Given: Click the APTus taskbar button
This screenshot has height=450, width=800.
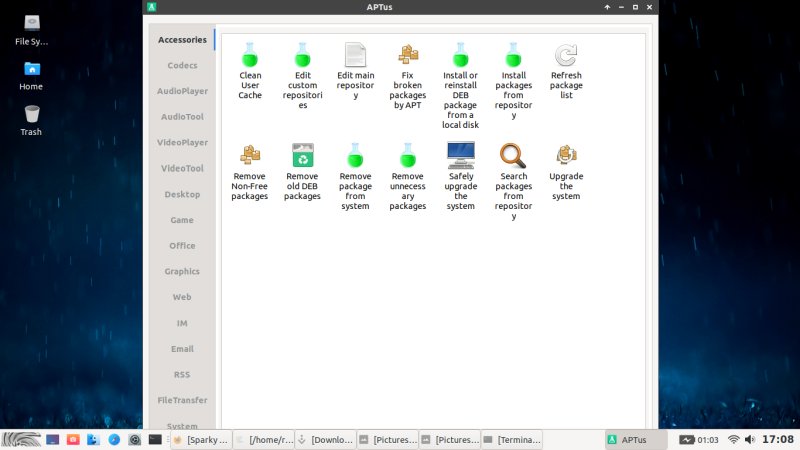Looking at the screenshot, I should click(x=636, y=439).
